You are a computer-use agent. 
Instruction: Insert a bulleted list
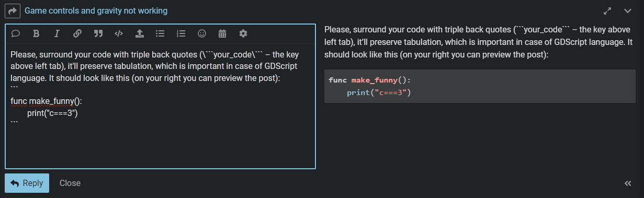pos(160,33)
